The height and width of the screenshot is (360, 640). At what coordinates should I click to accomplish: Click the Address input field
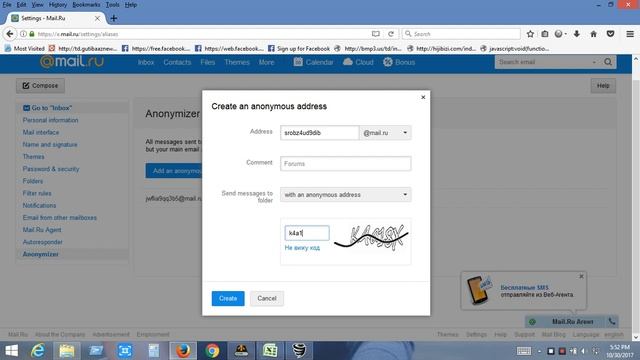(320, 133)
